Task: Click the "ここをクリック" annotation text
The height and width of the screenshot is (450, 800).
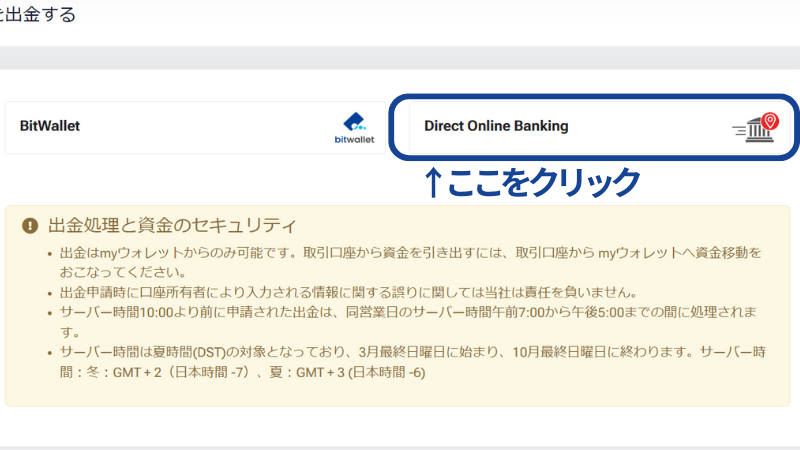Action: (x=543, y=183)
